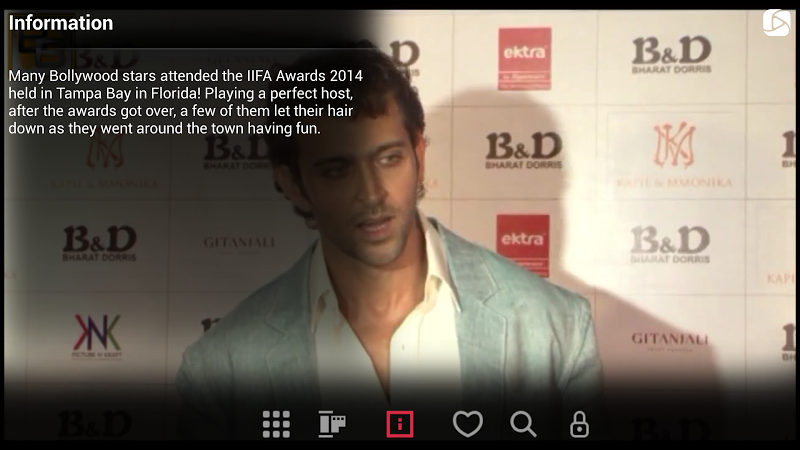Open search with magnifier icon
This screenshot has width=800, height=450.
(523, 424)
